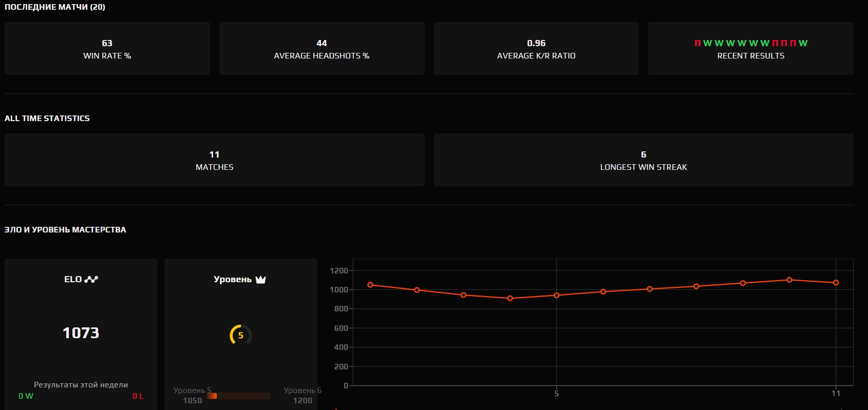Select the first data point on ELO chart

tap(370, 285)
